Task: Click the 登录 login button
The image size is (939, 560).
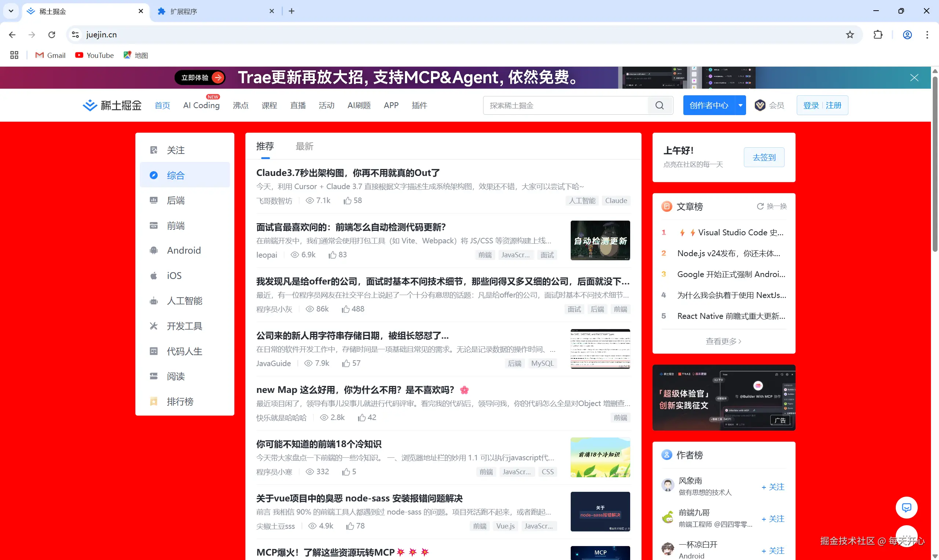Action: point(811,105)
